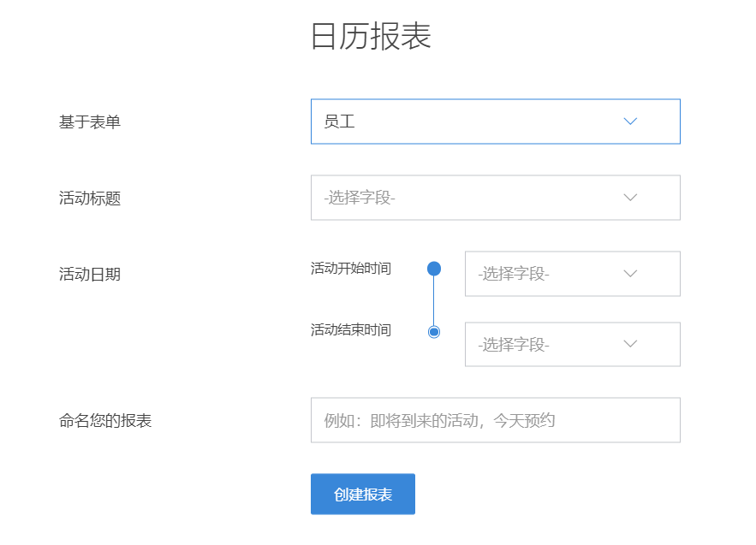Click the solid blue start time dot
This screenshot has height=545, width=756.
pyautogui.click(x=434, y=269)
